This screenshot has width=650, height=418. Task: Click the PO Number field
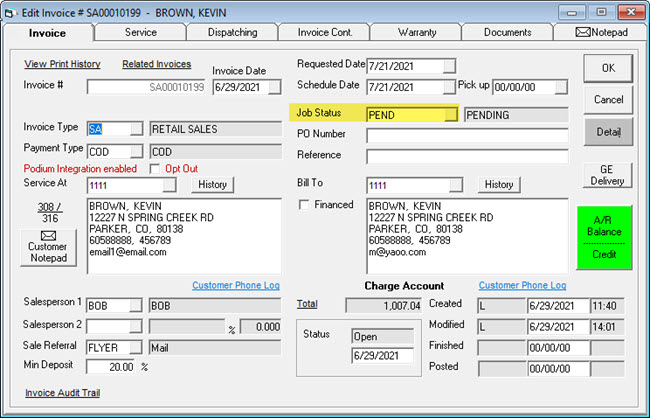(467, 135)
